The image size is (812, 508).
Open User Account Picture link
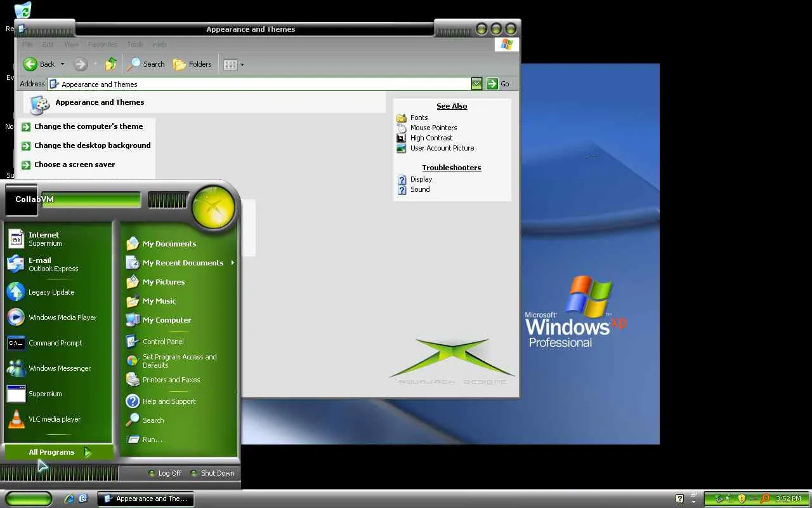click(x=442, y=148)
